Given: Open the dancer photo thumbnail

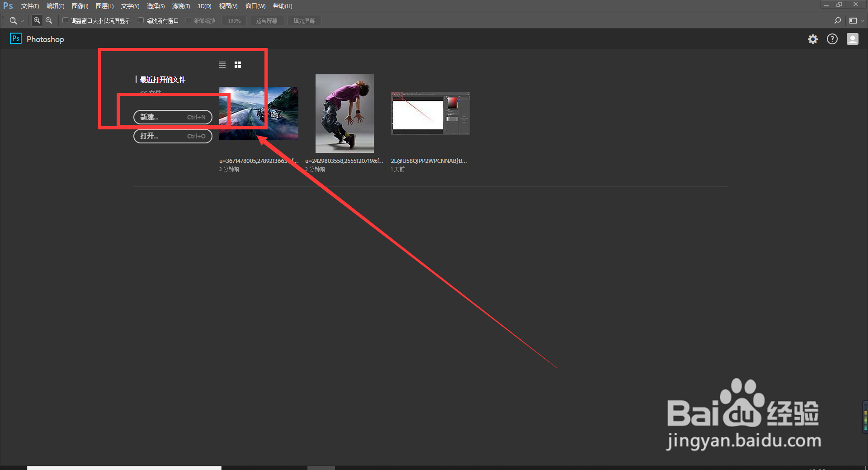Looking at the screenshot, I should 344,113.
